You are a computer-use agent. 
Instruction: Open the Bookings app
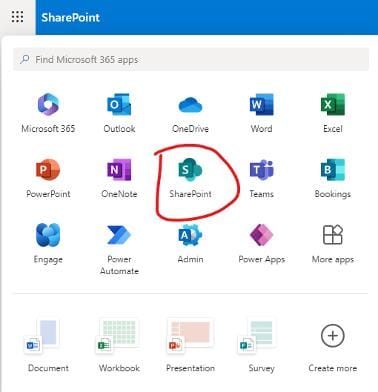pyautogui.click(x=333, y=179)
